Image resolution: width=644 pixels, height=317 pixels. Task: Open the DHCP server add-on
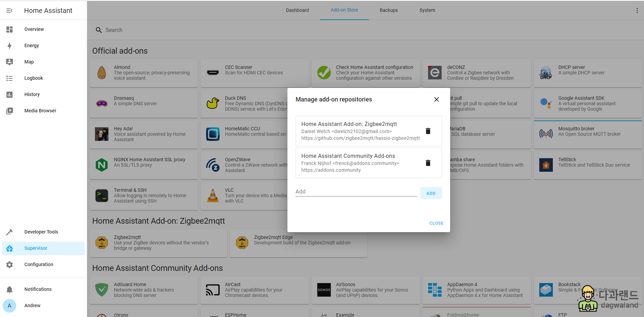point(588,73)
